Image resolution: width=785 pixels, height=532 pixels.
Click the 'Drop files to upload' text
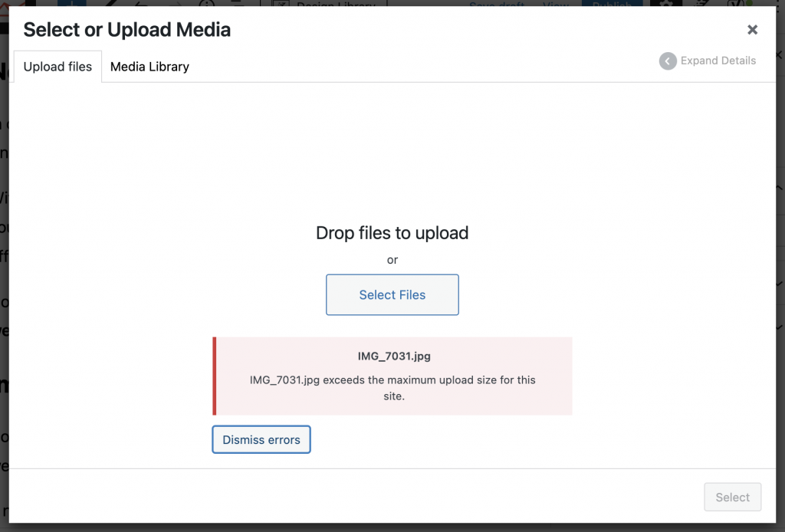(x=392, y=233)
